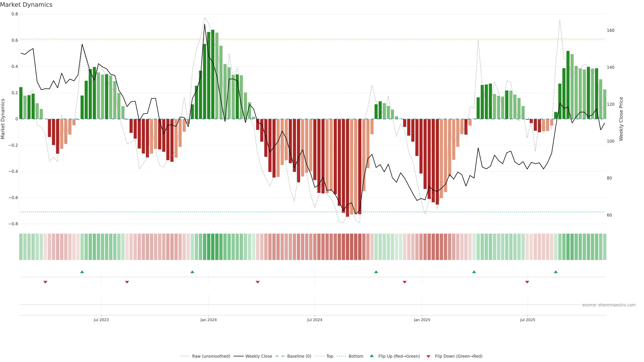Click the Flip Down triangle just before Jan 2025
The image size is (644, 362).
405,282
